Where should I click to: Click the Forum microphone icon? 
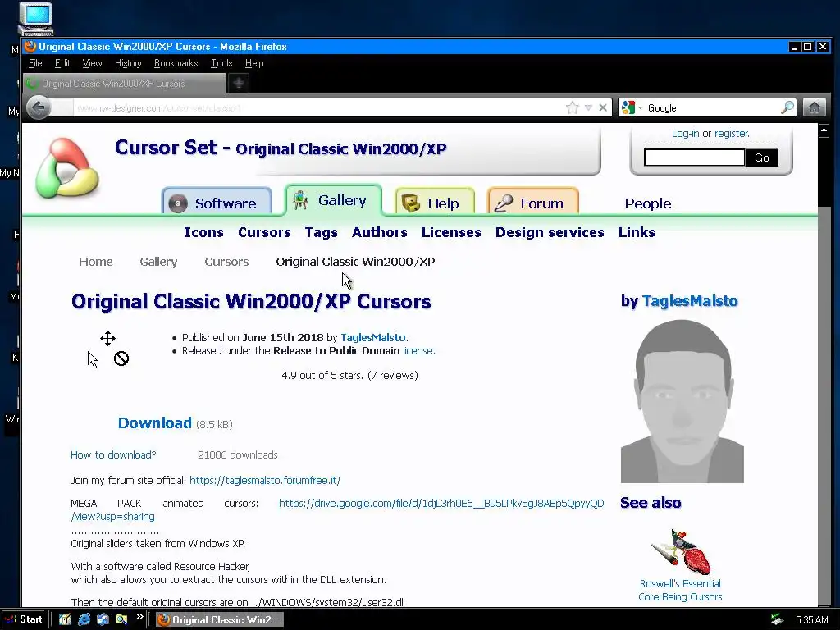coord(504,203)
